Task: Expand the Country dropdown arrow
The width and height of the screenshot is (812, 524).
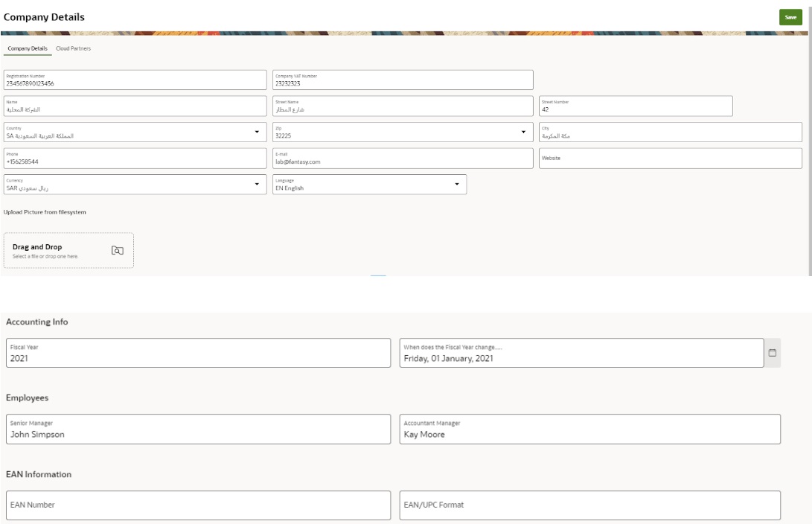Action: tap(257, 132)
